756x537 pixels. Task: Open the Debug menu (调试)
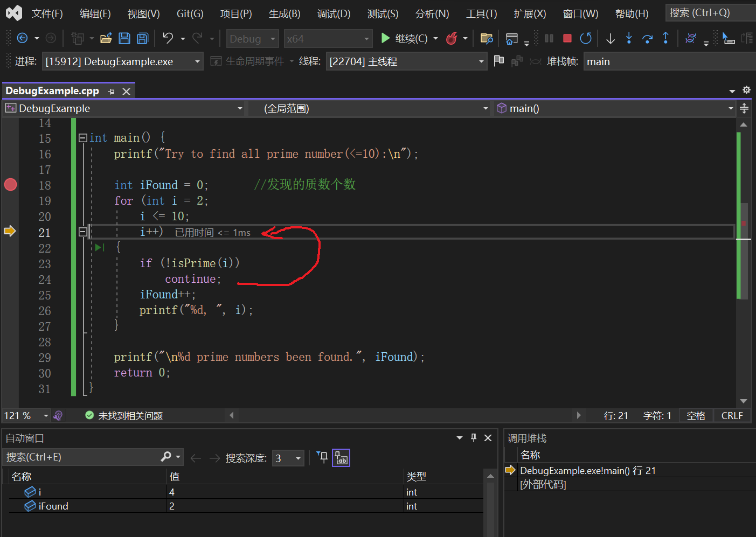coord(334,13)
